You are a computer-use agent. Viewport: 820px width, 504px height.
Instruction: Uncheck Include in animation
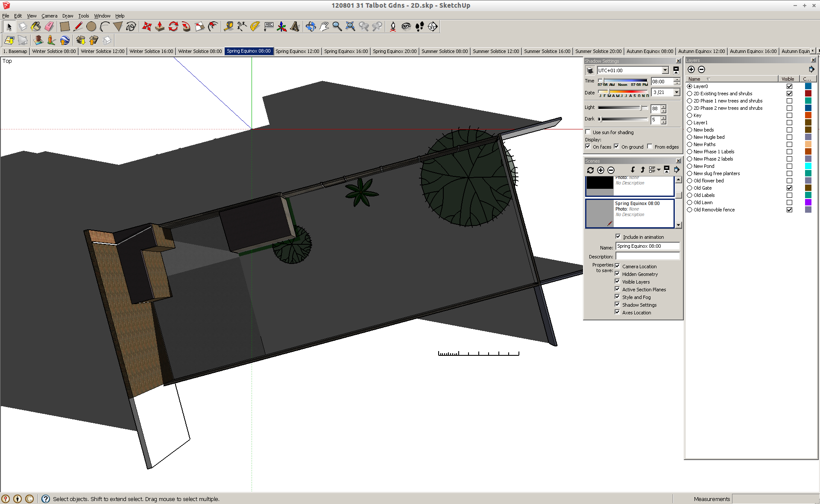[618, 237]
